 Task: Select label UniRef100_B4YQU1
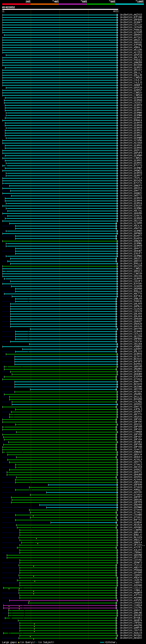[131, 635]
